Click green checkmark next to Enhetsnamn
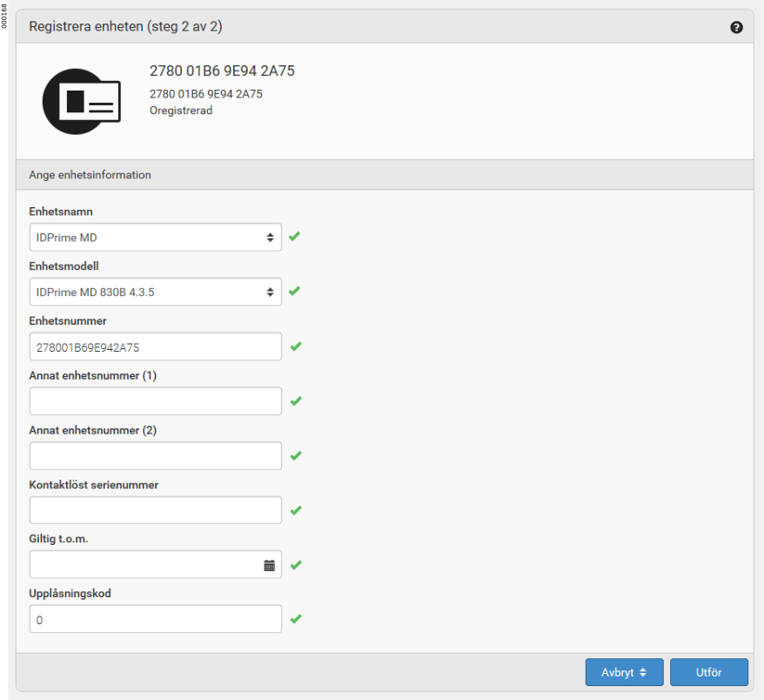Screen dimensions: 764x700 pos(295,237)
